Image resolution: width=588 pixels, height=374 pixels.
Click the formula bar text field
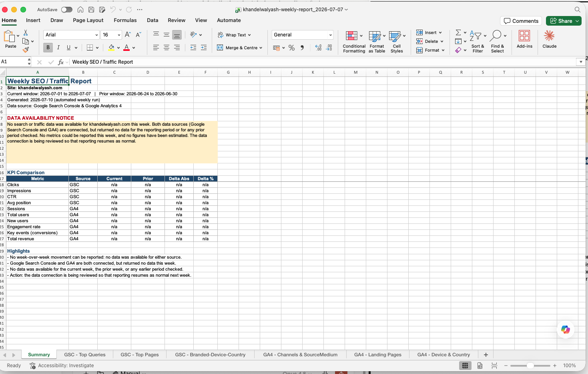tap(323, 62)
